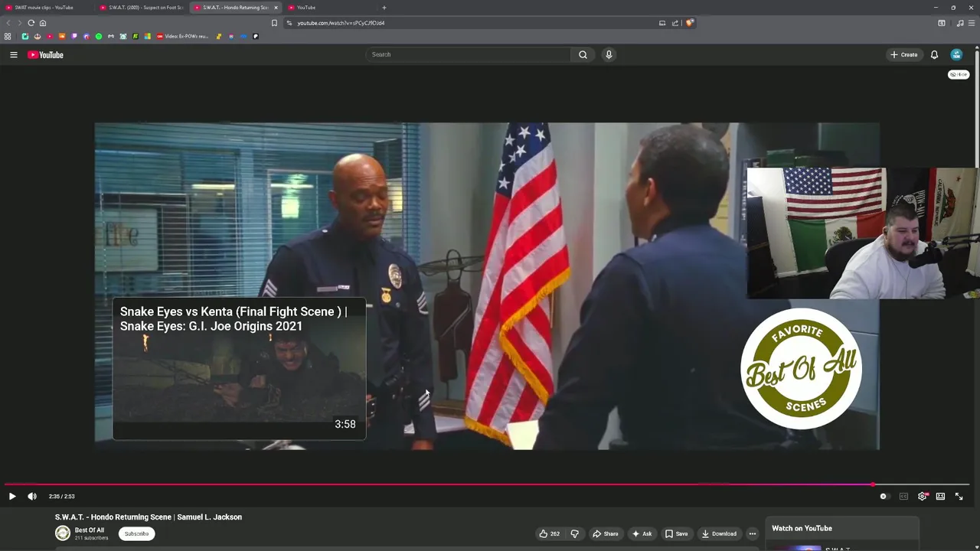This screenshot has height=551, width=980.
Task: Open the Create menu button
Action: [x=903, y=54]
